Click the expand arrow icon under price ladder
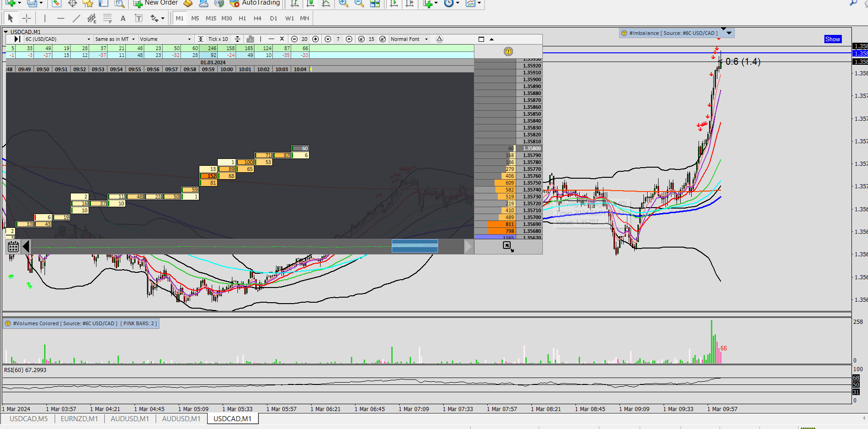The height and width of the screenshot is (429, 868). 508,247
